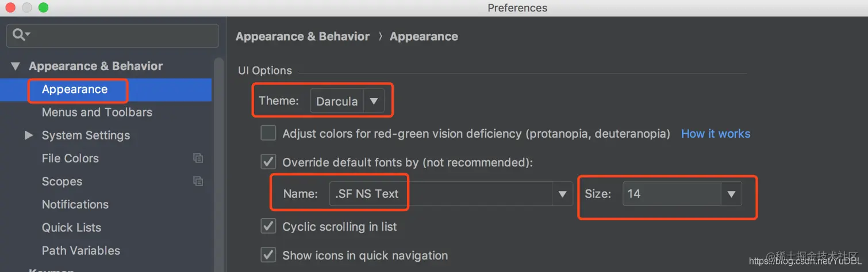Image resolution: width=868 pixels, height=272 pixels.
Task: Collapse the Appearance & Behavior tree section
Action: pos(16,67)
